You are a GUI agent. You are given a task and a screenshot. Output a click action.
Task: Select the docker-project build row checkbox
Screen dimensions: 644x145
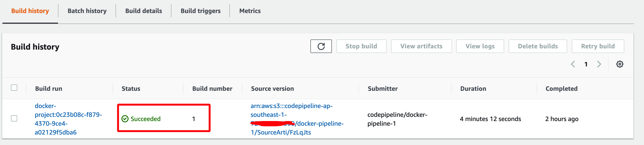pos(14,118)
